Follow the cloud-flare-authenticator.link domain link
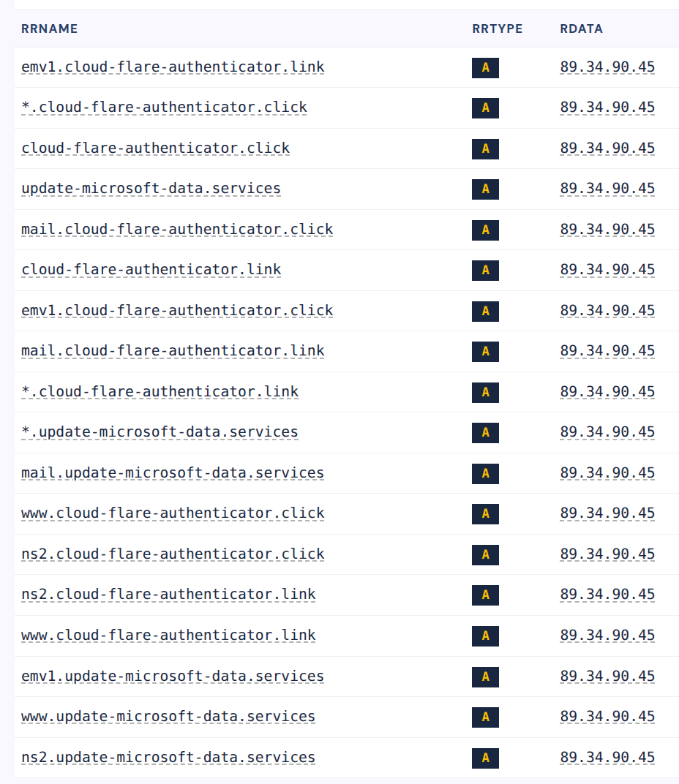Screen dimensions: 679x784 point(151,269)
